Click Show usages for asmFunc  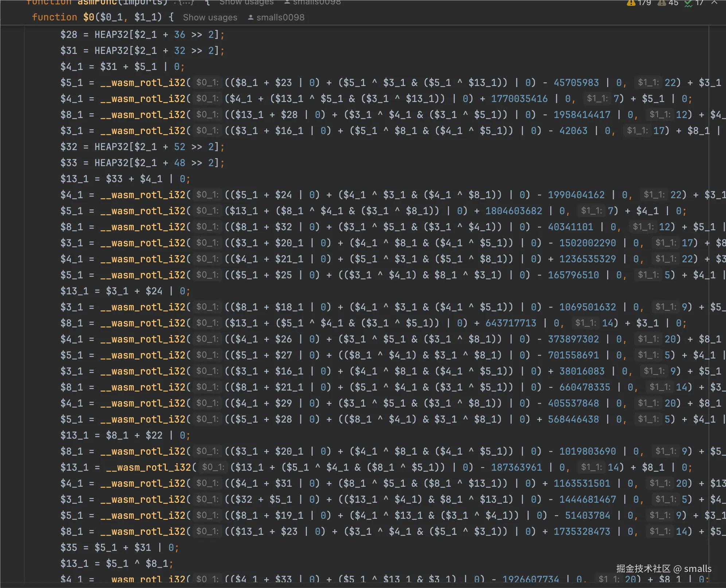tap(246, 3)
